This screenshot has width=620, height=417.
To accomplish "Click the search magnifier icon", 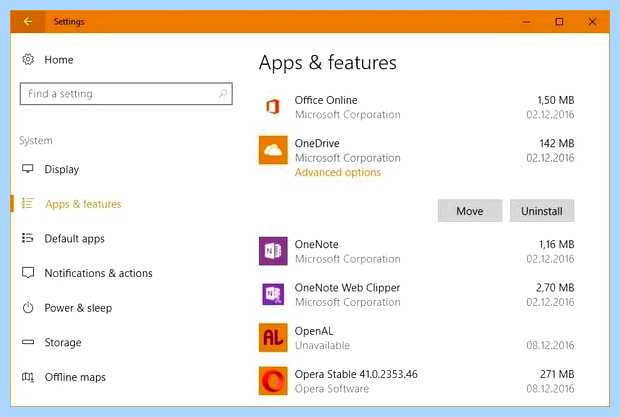I will point(223,94).
